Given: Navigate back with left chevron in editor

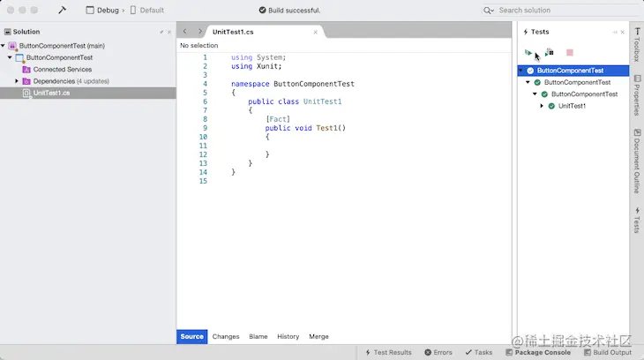Looking at the screenshot, I should [x=185, y=31].
